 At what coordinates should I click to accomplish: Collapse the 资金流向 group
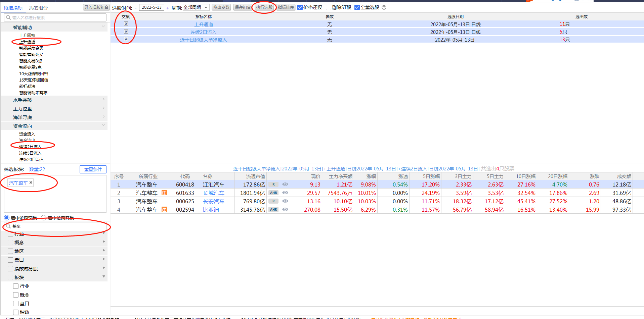(103, 125)
